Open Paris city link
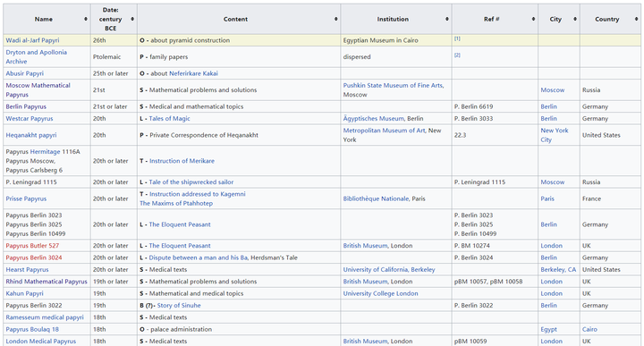The image size is (644, 346). pos(547,198)
